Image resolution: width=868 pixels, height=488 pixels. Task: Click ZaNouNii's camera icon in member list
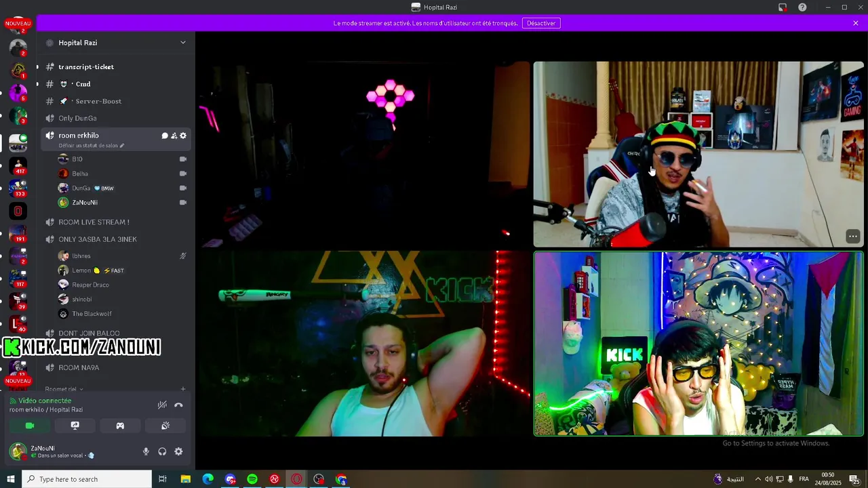coord(183,203)
